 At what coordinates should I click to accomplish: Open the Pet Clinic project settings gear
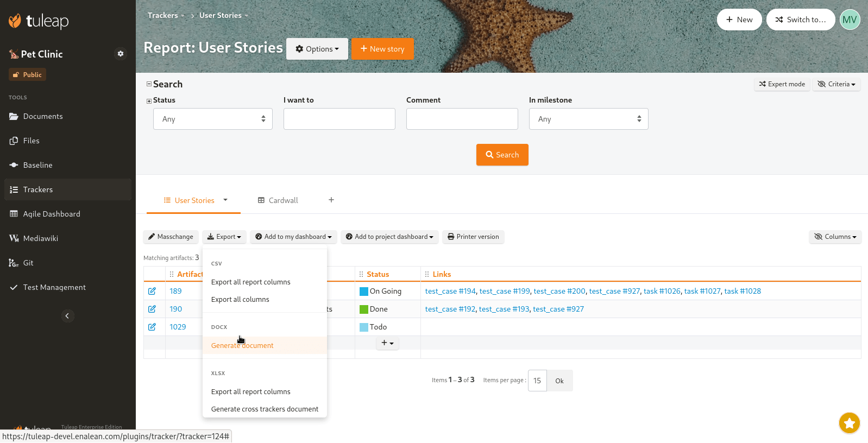pos(121,54)
